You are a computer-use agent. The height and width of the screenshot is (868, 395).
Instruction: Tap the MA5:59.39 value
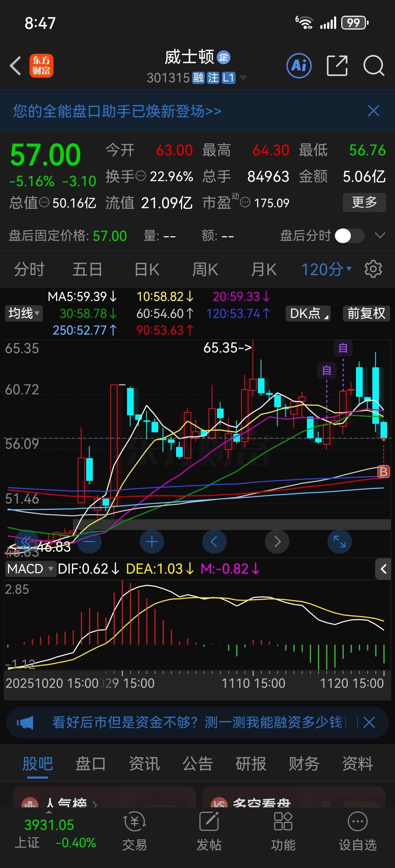[82, 297]
